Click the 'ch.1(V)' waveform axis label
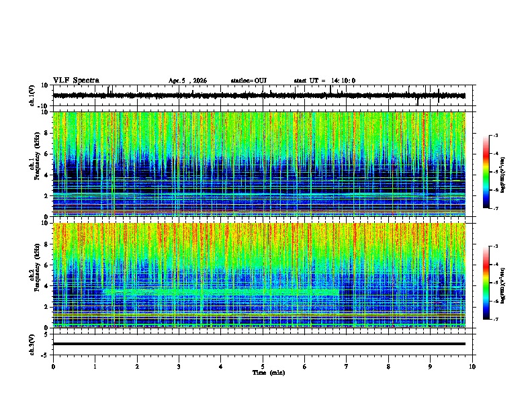This screenshot has width=532, height=411. [x=32, y=95]
